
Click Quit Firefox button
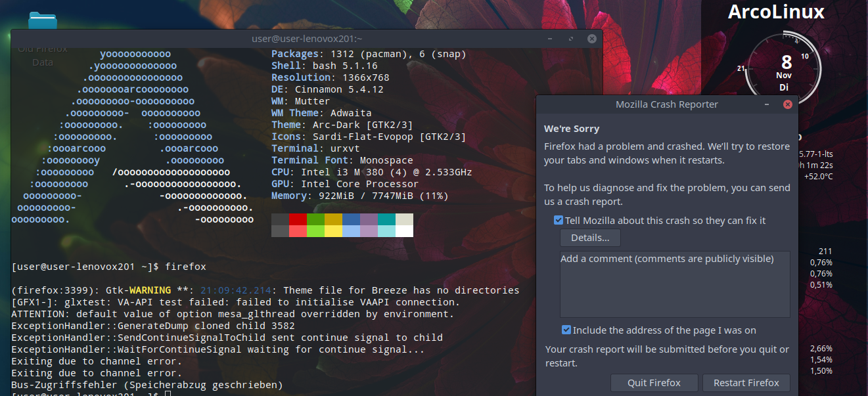pyautogui.click(x=654, y=383)
